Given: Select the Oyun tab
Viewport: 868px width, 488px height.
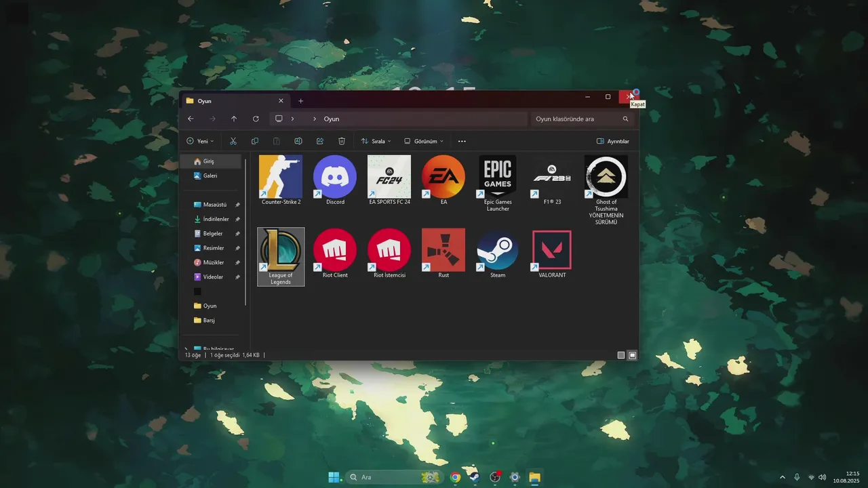Looking at the screenshot, I should [235, 101].
